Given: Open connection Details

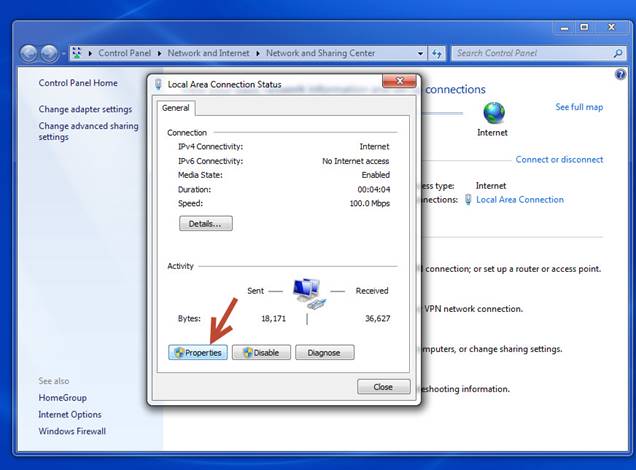Looking at the screenshot, I should click(205, 223).
